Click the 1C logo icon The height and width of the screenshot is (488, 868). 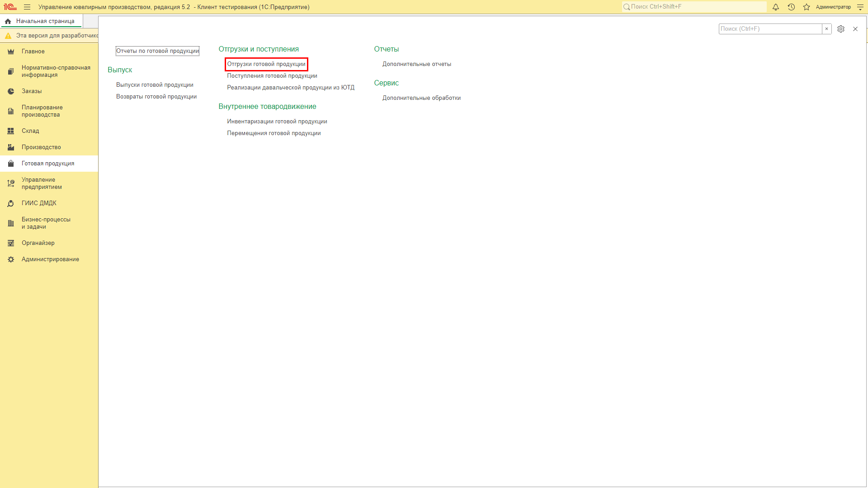pos(10,7)
